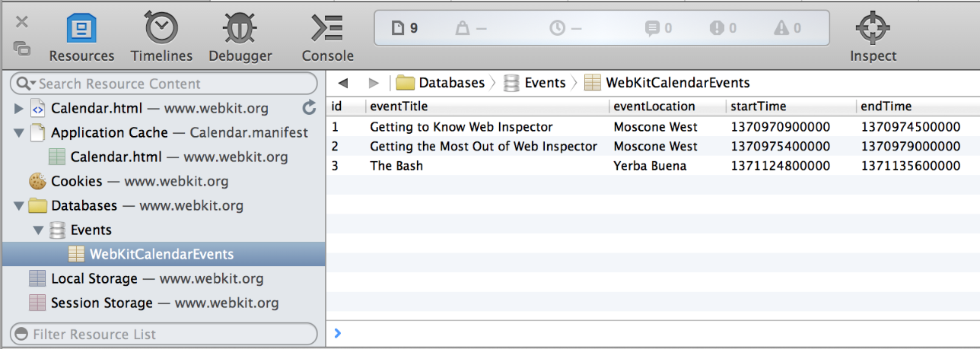Click the undock inspector window icon
980x349 pixels.
(x=22, y=49)
